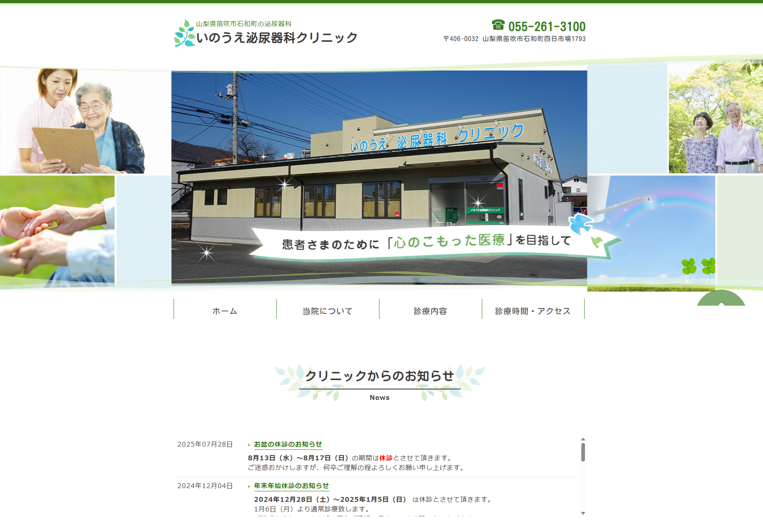763x532 pixels.
Task: Click arrow bullet beside 年末年始休診のお知らせ
Action: (x=249, y=486)
